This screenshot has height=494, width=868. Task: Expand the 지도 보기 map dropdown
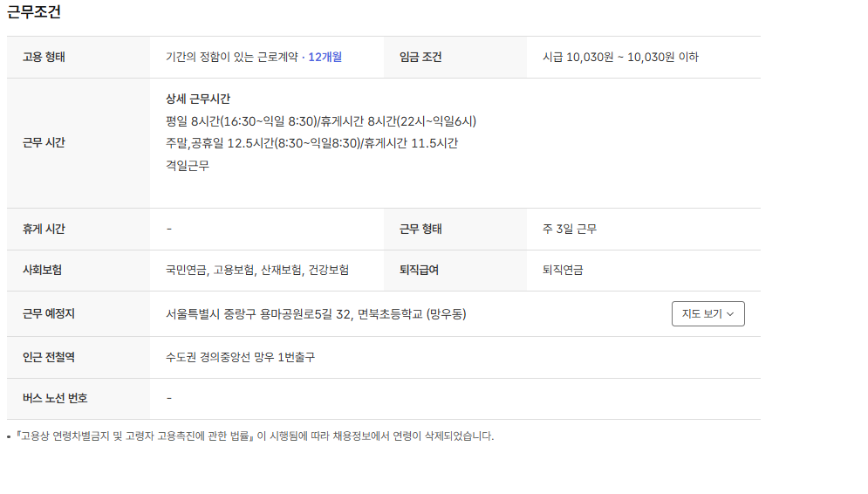click(707, 314)
